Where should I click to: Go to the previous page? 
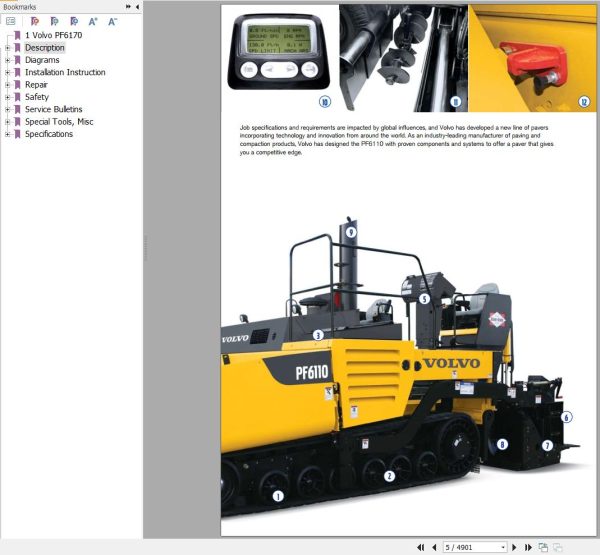[434, 547]
